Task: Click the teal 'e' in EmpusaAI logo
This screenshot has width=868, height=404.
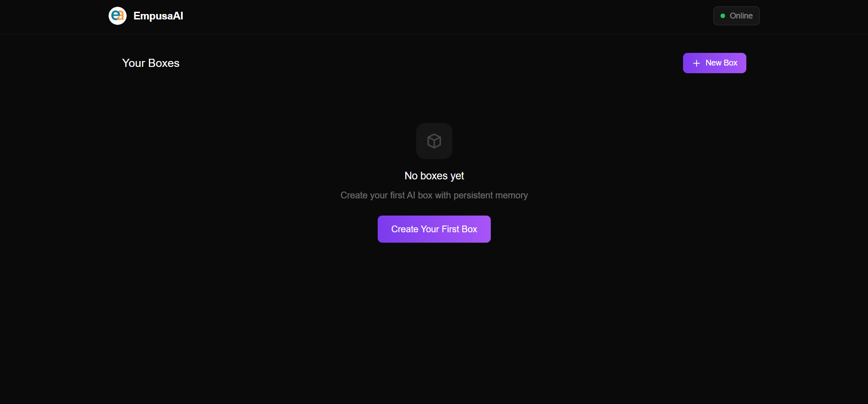Action: point(115,15)
